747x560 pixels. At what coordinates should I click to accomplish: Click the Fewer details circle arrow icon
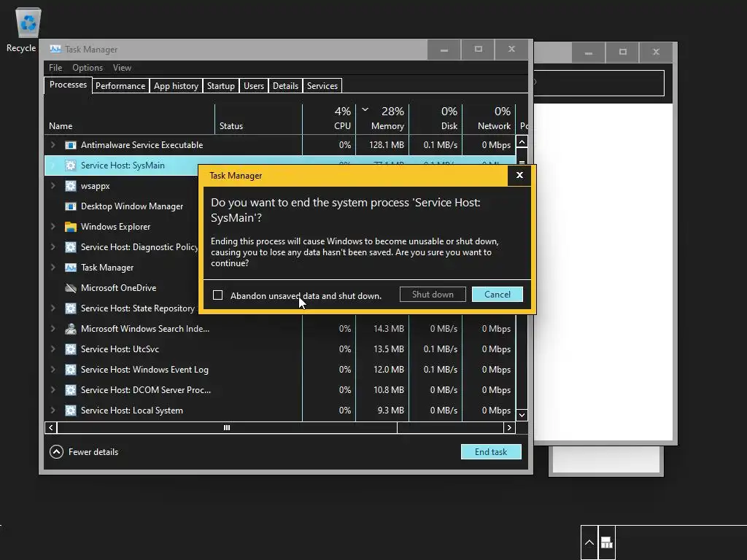click(x=56, y=452)
